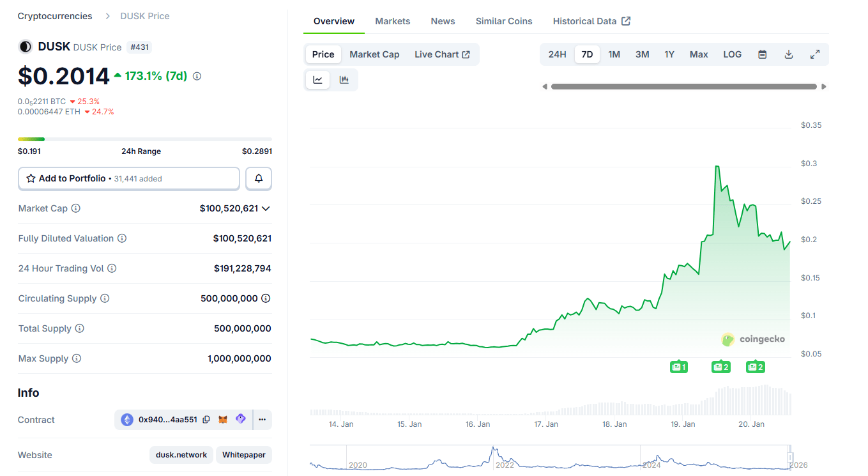Click the right arrow of chart scrollbar
The width and height of the screenshot is (868, 476).
tap(824, 87)
